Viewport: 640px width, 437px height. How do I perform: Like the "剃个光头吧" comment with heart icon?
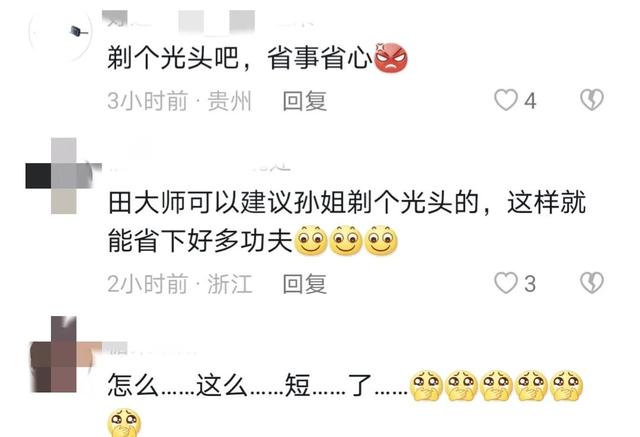click(x=506, y=100)
